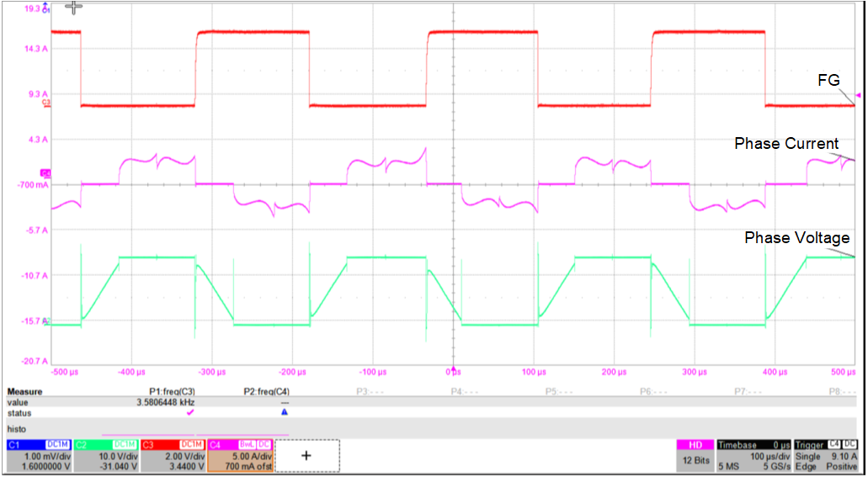Click the blue warning triangle under P2
This screenshot has height=477, width=868.
(285, 413)
